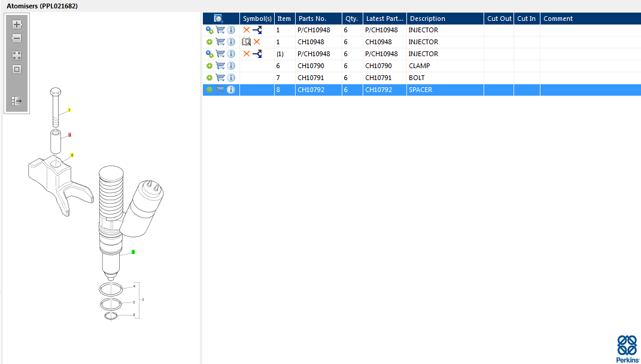This screenshot has width=641, height=364.
Task: Add item 1 P/CH10948 to the cart
Action: pyautogui.click(x=220, y=30)
